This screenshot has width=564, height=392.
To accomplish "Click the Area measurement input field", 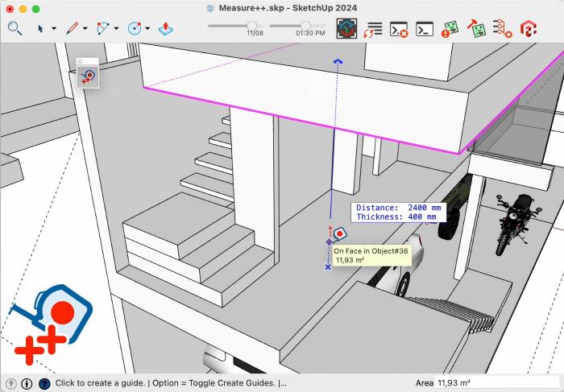I will click(x=497, y=382).
